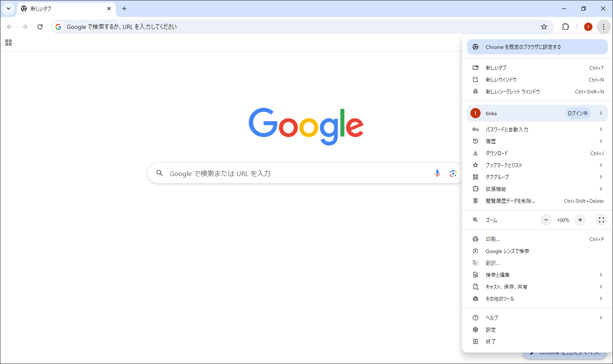Viewport: 613px width, 364px height.
Task: Click the history clock icon beside 履歴
Action: coord(476,141)
